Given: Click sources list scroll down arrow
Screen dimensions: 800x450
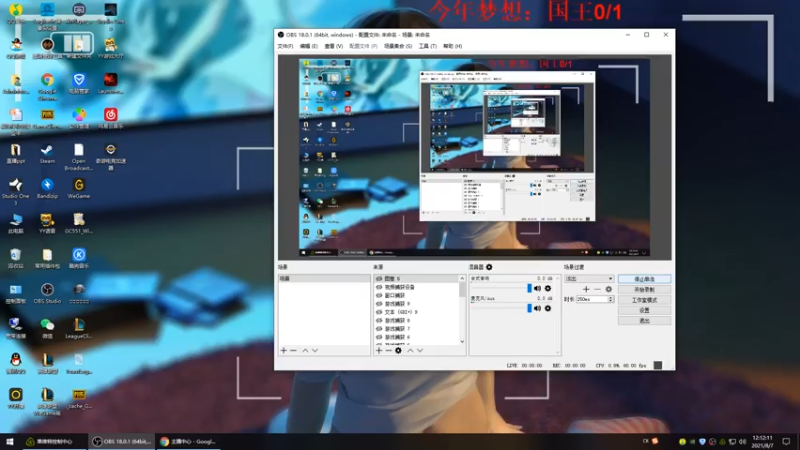Looking at the screenshot, I should click(x=462, y=341).
